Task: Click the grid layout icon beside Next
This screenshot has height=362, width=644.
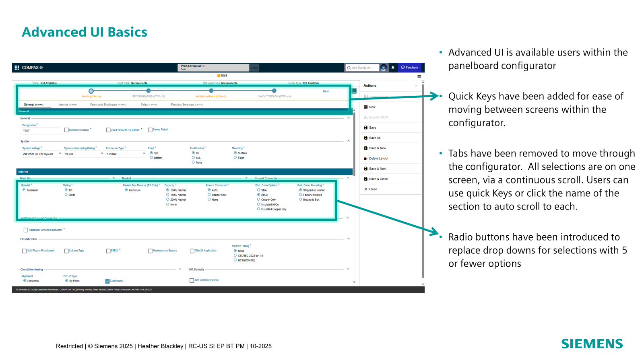Action: 354,91
